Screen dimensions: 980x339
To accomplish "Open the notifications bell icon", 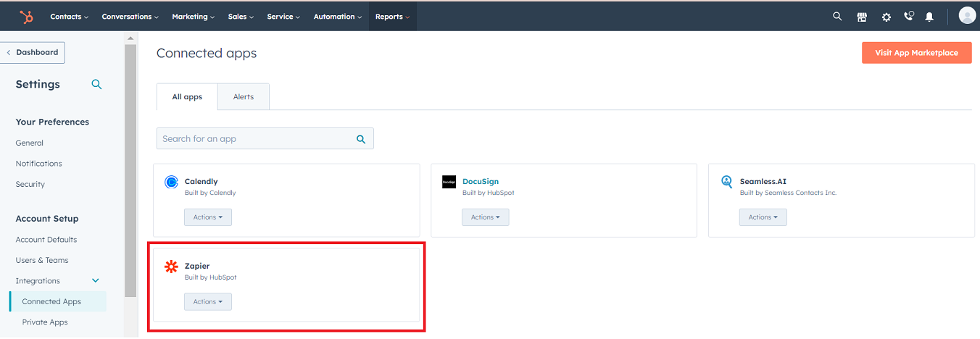I will pyautogui.click(x=929, y=17).
